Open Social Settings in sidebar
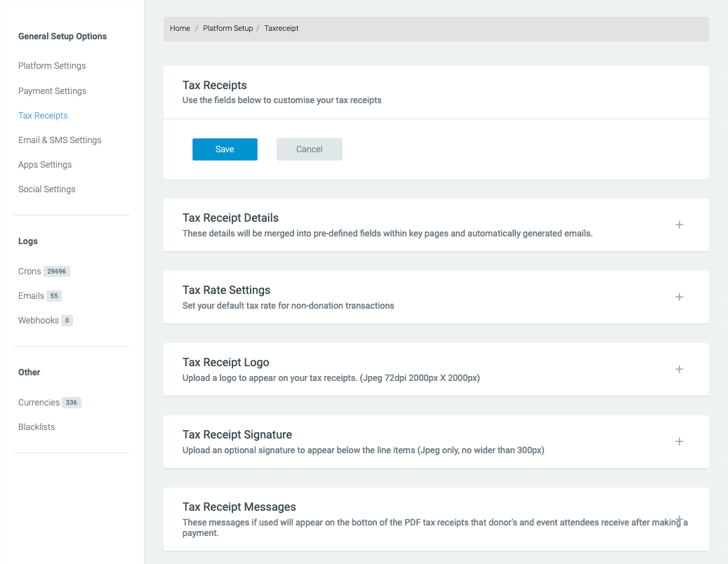This screenshot has width=728, height=564. click(46, 189)
